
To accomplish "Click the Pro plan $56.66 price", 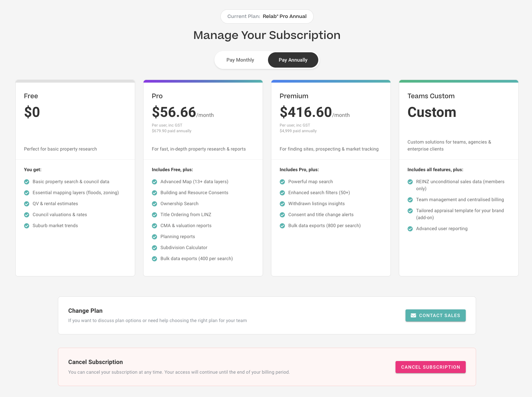I will (174, 112).
